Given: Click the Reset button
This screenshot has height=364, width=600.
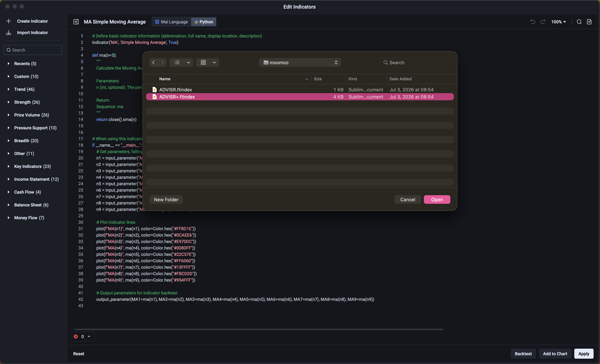Looking at the screenshot, I should [x=79, y=354].
